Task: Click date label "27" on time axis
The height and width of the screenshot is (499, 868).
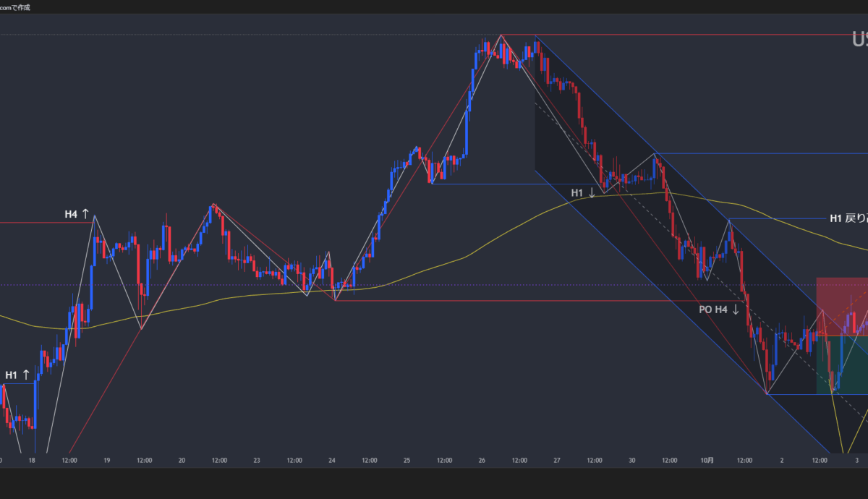Action: click(x=557, y=460)
